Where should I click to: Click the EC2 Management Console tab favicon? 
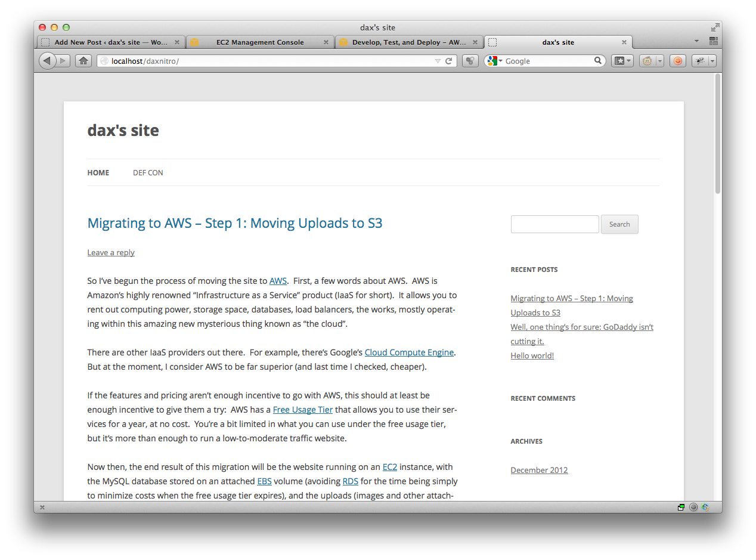[x=194, y=42]
